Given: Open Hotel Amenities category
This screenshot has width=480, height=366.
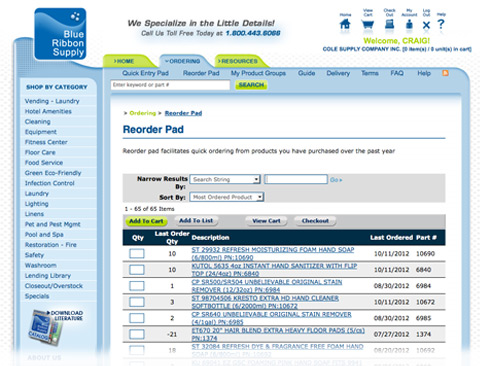Looking at the screenshot, I should click(x=48, y=111).
